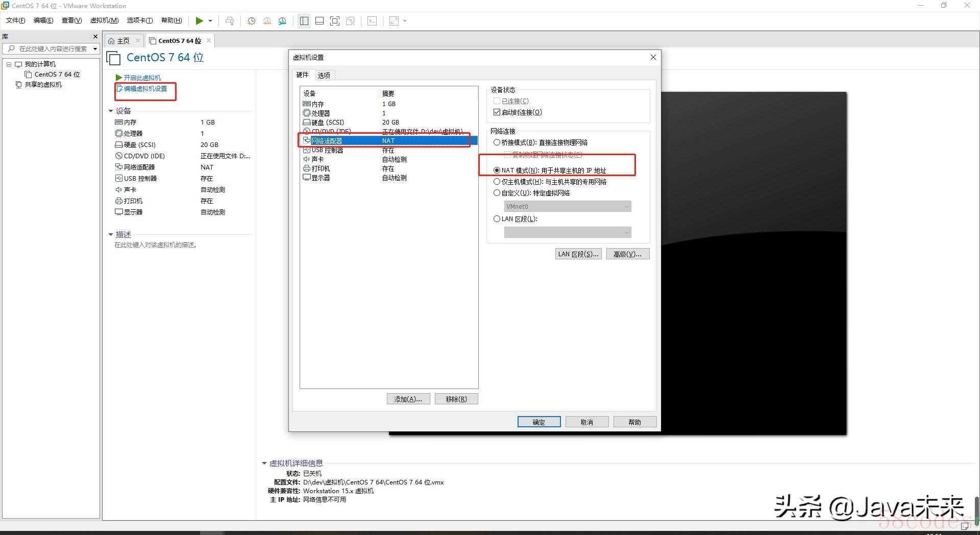Image resolution: width=980 pixels, height=535 pixels.
Task: Click the take snapshot clock icon
Action: 251,21
